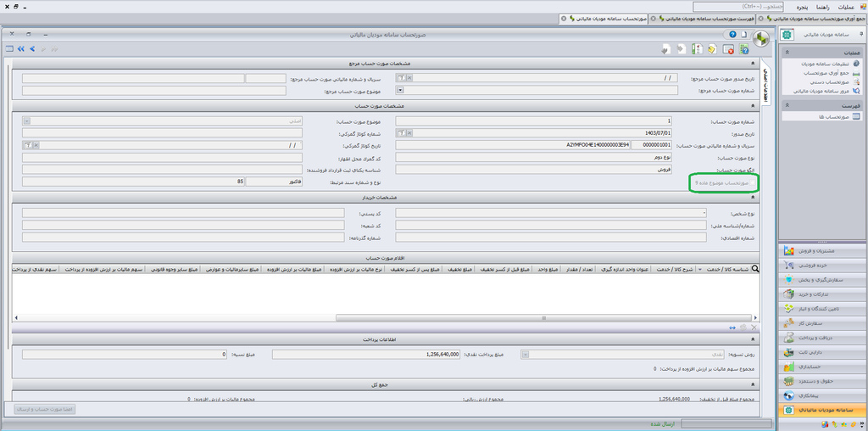Image resolution: width=868 pixels, height=431 pixels.
Task: Collapse اطلاعات پرداخت section
Action: tap(753, 339)
